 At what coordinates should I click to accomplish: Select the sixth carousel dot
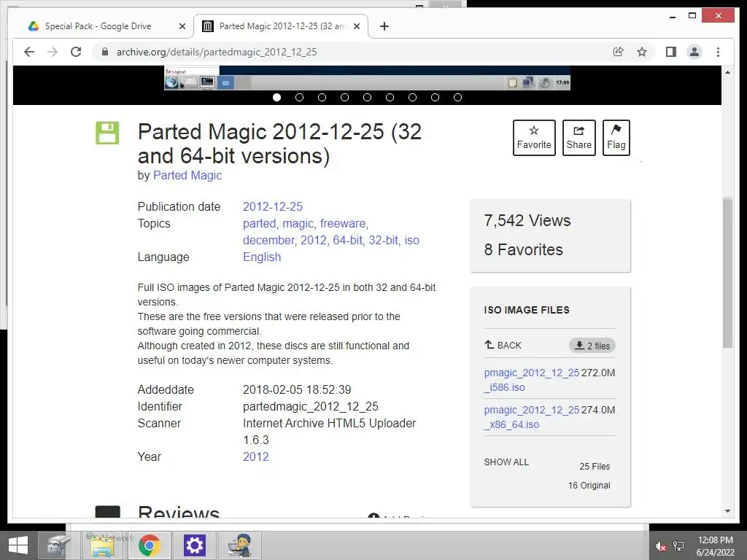pyautogui.click(x=390, y=97)
